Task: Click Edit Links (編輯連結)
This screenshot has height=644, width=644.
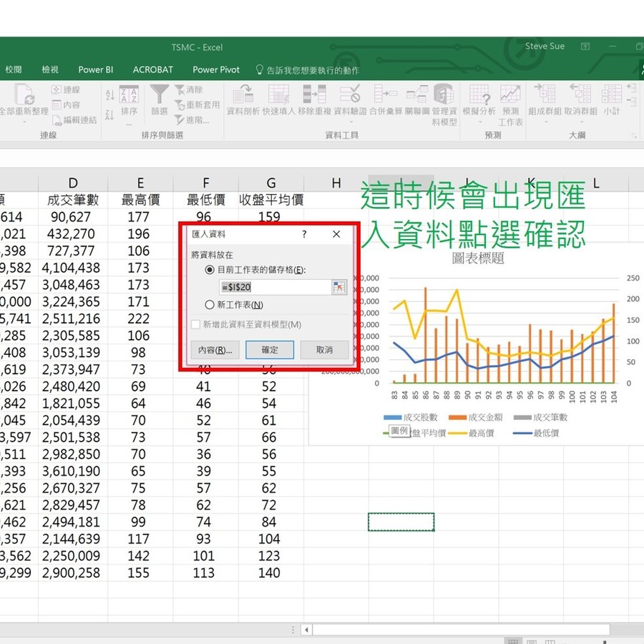Action: [x=74, y=120]
